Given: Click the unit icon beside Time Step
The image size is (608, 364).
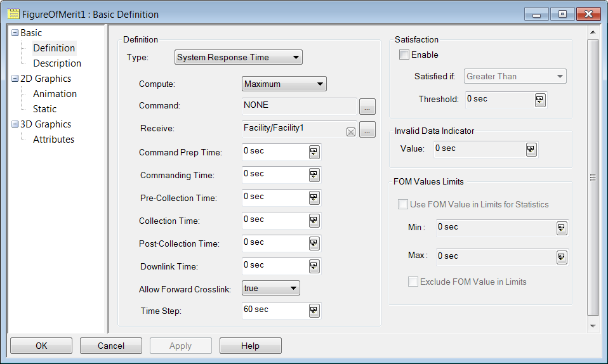Looking at the screenshot, I should (314, 310).
